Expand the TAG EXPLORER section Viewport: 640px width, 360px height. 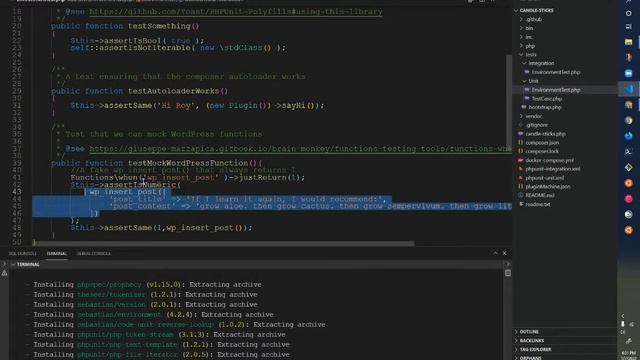click(x=535, y=349)
